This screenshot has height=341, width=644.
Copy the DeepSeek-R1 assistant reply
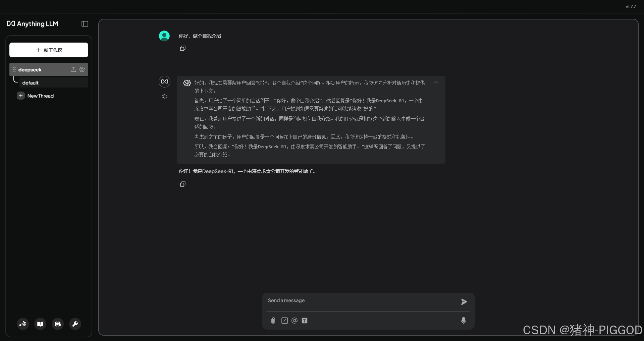[183, 184]
